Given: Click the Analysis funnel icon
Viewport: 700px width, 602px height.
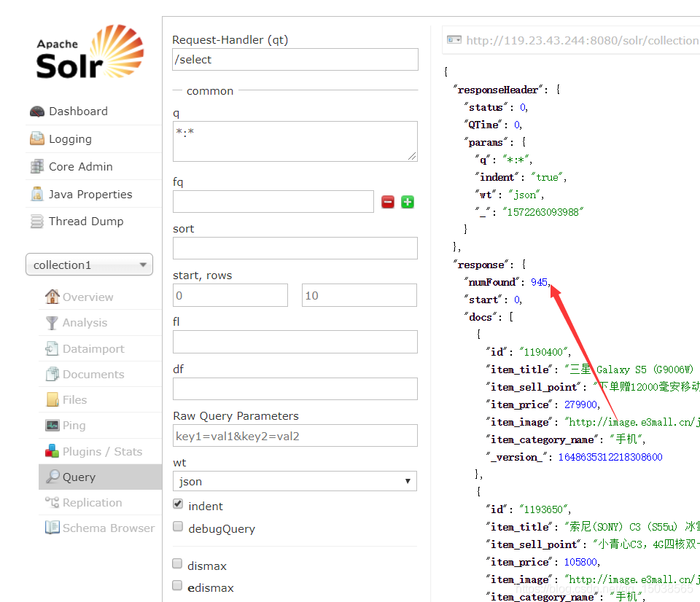Looking at the screenshot, I should (52, 323).
